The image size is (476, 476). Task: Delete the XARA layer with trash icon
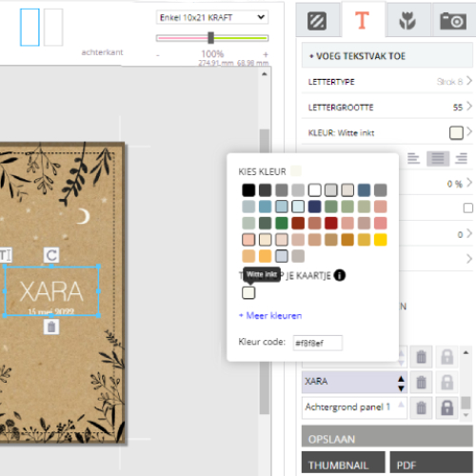[421, 382]
